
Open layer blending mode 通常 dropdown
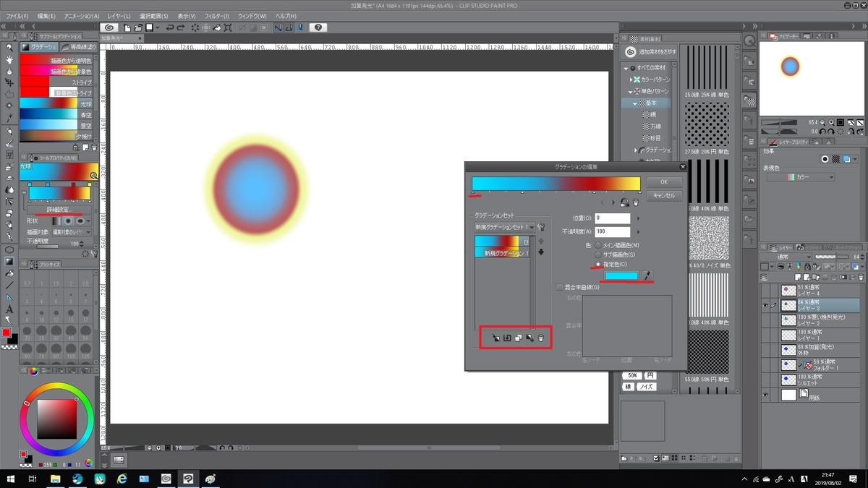coord(786,257)
